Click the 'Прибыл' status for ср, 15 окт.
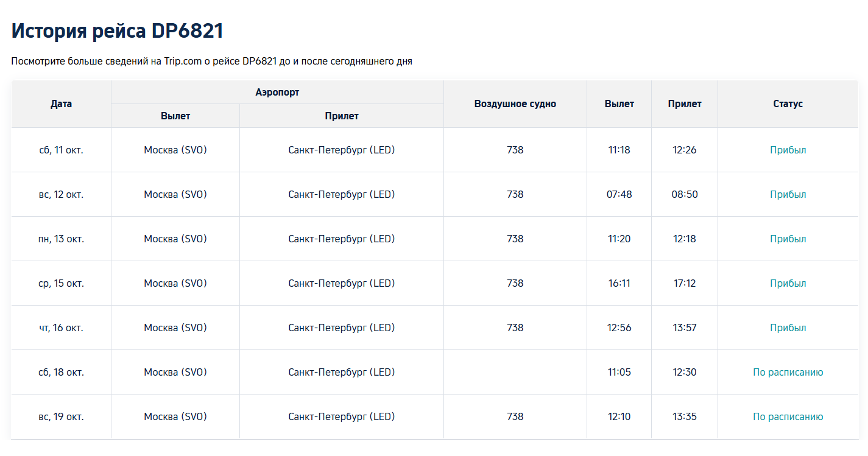The width and height of the screenshot is (868, 456). 788,283
